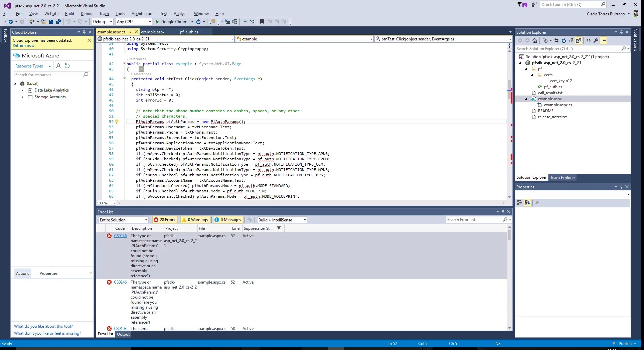Expand the Storage Accounts node

(x=22, y=97)
